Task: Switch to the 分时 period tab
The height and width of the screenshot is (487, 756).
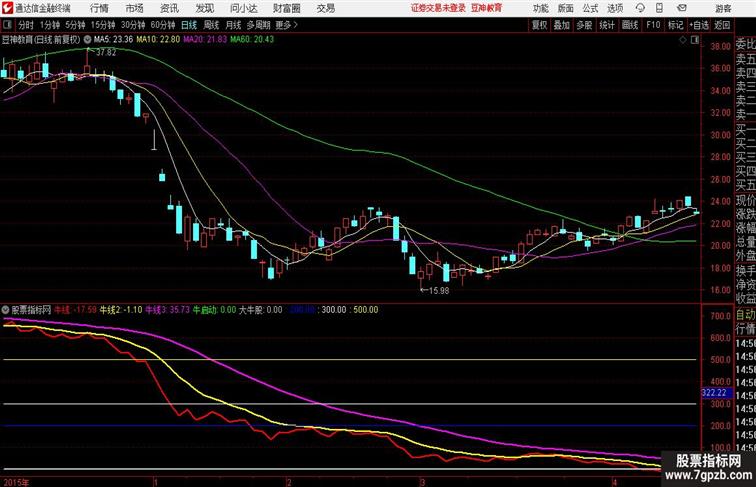Action: (26, 25)
